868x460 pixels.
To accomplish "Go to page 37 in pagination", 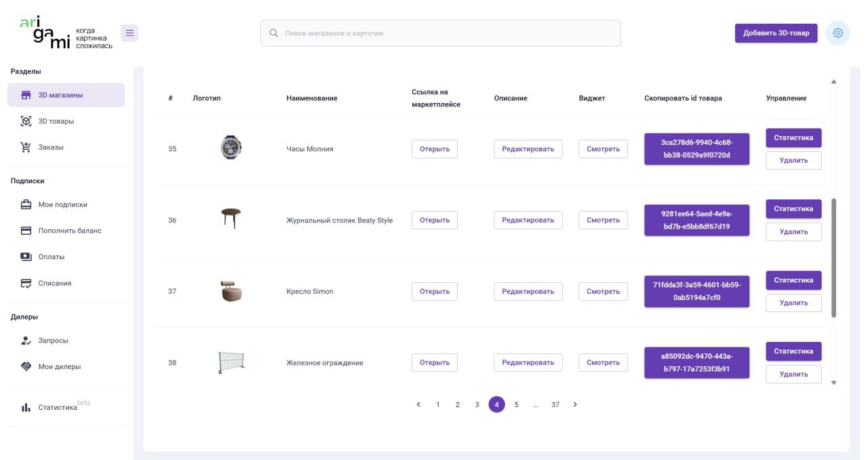I will [x=555, y=404].
